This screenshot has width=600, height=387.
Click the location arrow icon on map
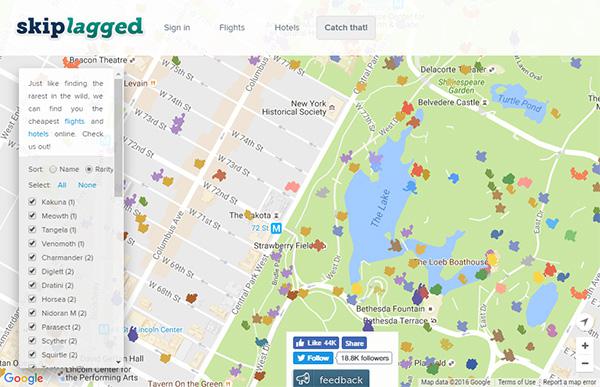(585, 322)
